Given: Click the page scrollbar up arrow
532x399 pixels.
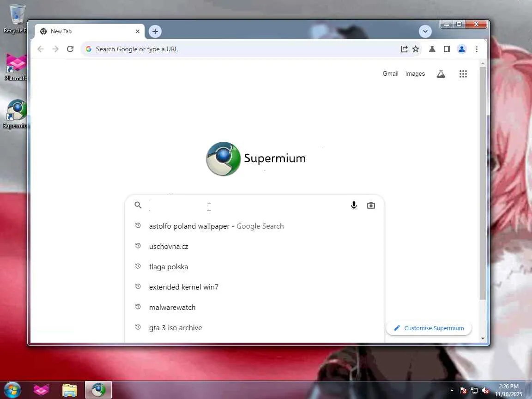Looking at the screenshot, I should [x=483, y=63].
